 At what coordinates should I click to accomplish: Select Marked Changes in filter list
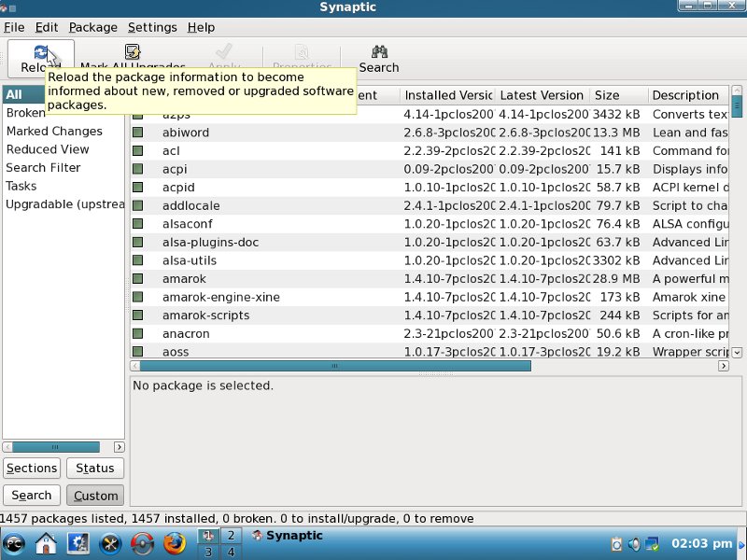pos(54,132)
